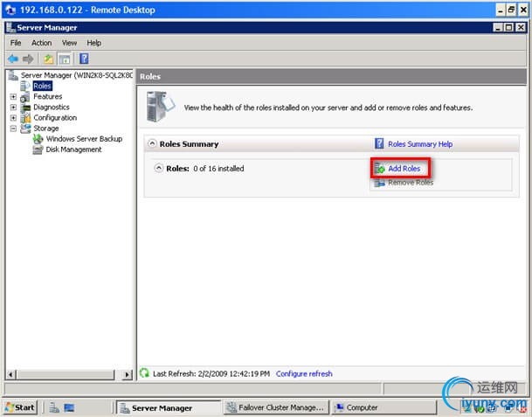Click the '0 of 16 installed' text
The image size is (532, 417).
(218, 169)
